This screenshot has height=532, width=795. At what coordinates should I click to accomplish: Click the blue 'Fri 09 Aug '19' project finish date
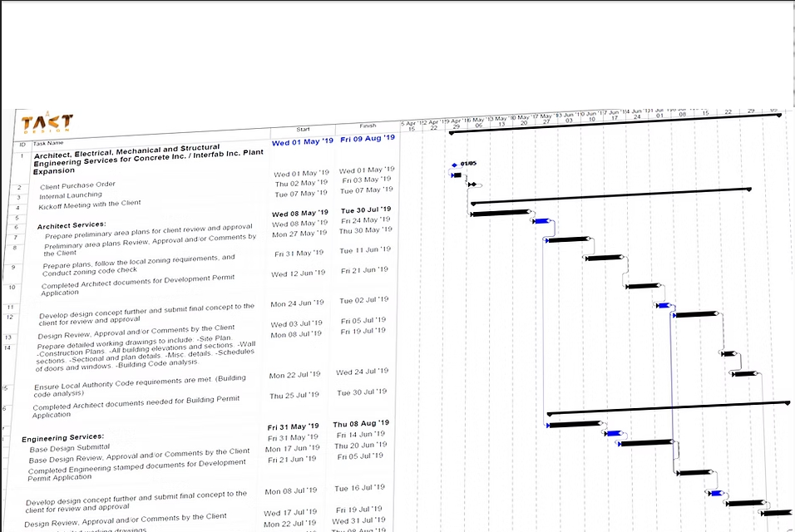tap(368, 138)
